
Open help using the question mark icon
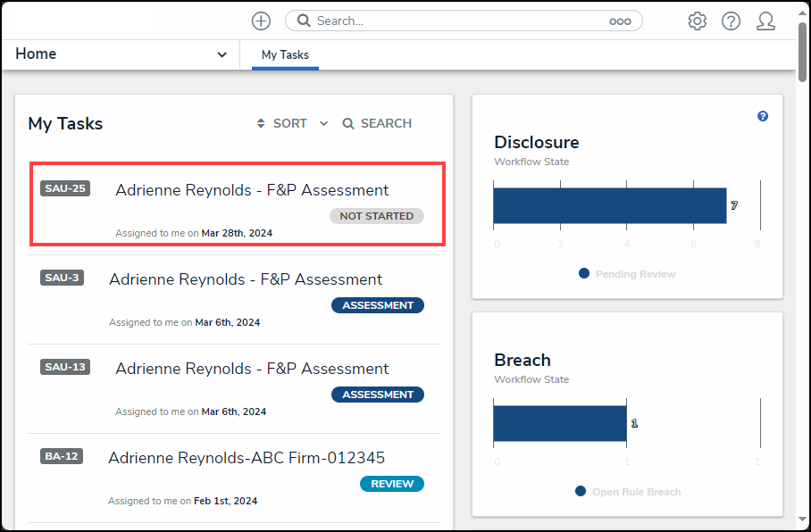[x=732, y=21]
